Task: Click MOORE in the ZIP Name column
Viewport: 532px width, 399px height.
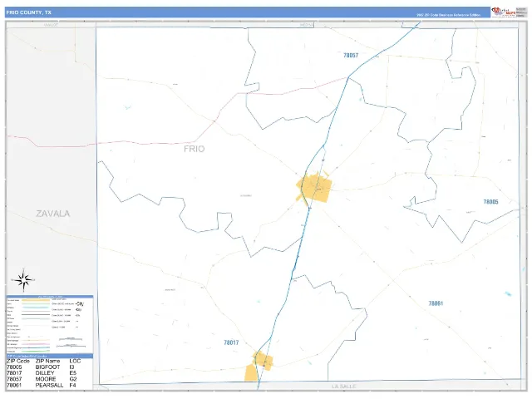Action: [x=46, y=379]
